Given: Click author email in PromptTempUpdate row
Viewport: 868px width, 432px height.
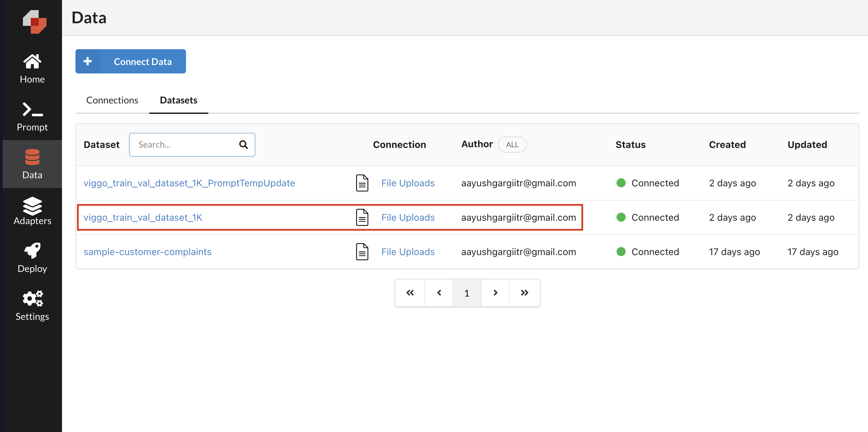Looking at the screenshot, I should point(519,183).
